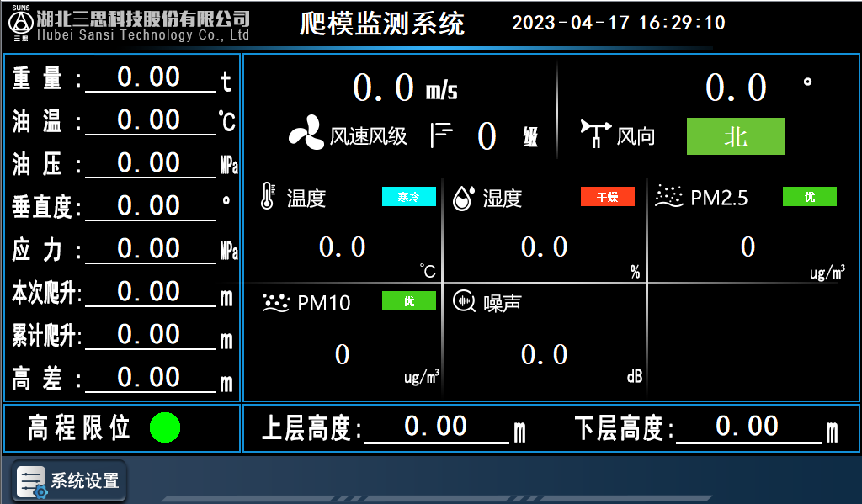Click the 系统设置 settings gear icon
This screenshot has width=862, height=504.
tap(30, 481)
